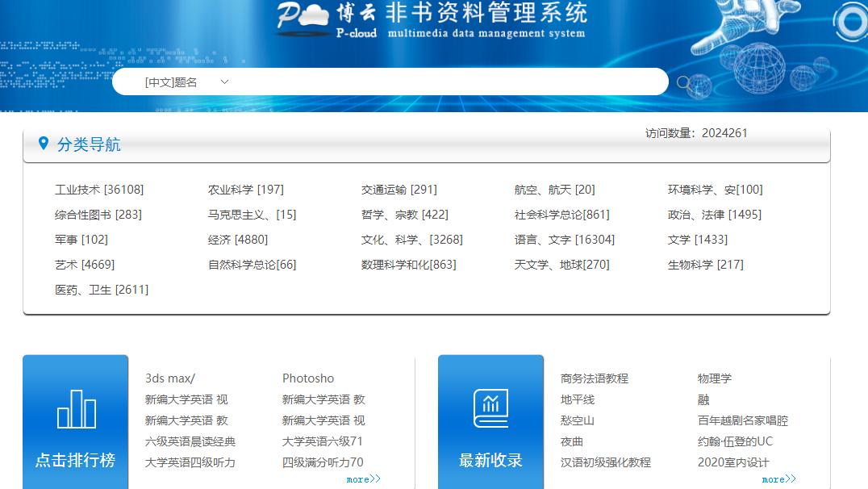Screen dimensions: 868x489
Task: Click the book icon in 最新收录
Action: click(x=490, y=408)
